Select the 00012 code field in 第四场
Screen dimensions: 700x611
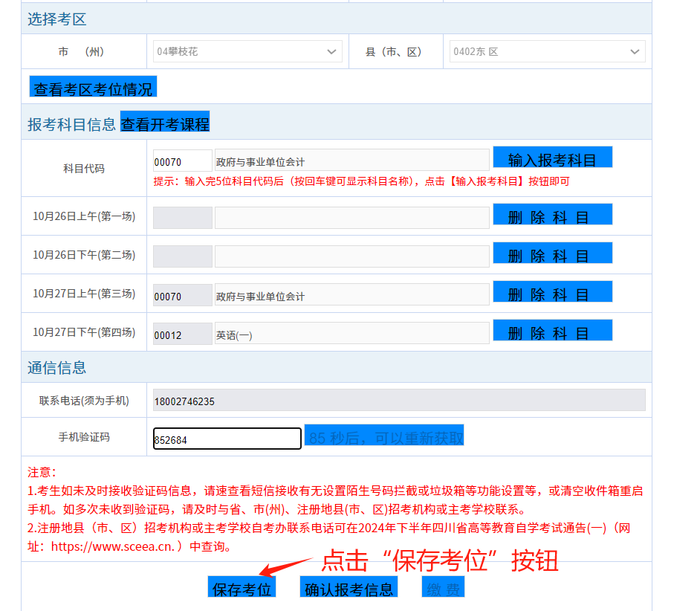[182, 334]
